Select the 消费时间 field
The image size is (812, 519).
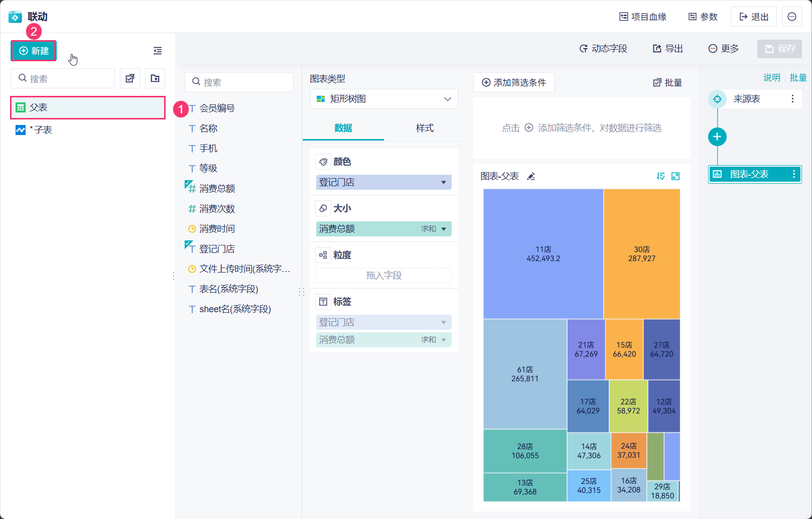217,228
